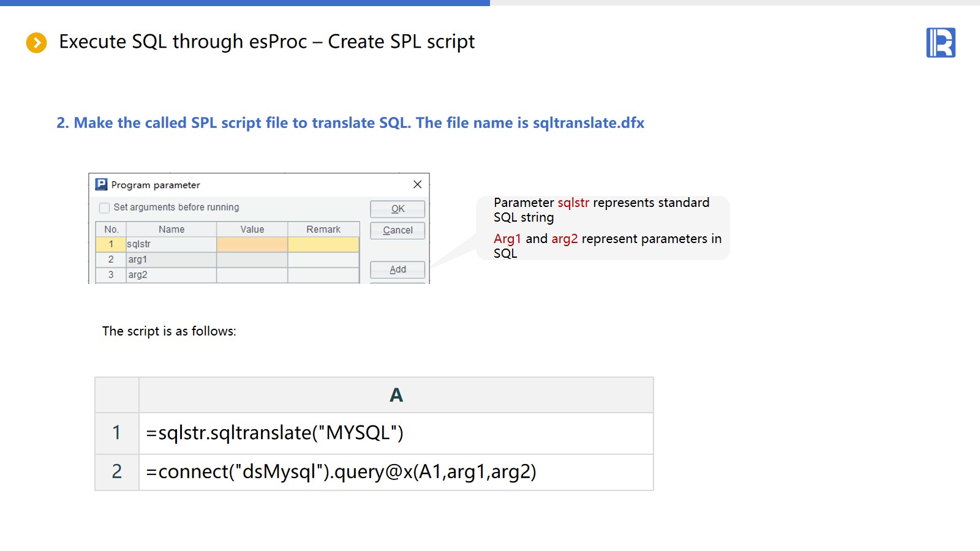The width and height of the screenshot is (980, 551).
Task: Click the blue progress bar at top
Action: tap(245, 3)
